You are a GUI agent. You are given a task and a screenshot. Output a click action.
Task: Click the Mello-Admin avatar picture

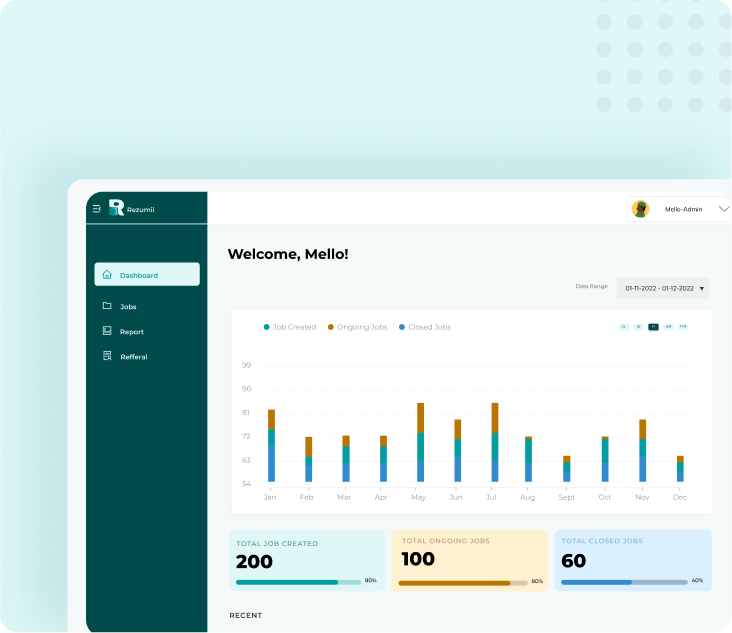641,209
